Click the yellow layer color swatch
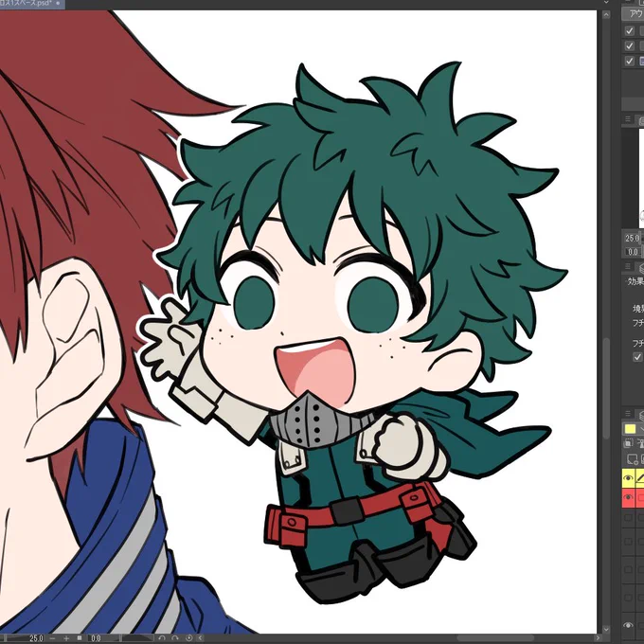The image size is (644, 644). [630, 429]
